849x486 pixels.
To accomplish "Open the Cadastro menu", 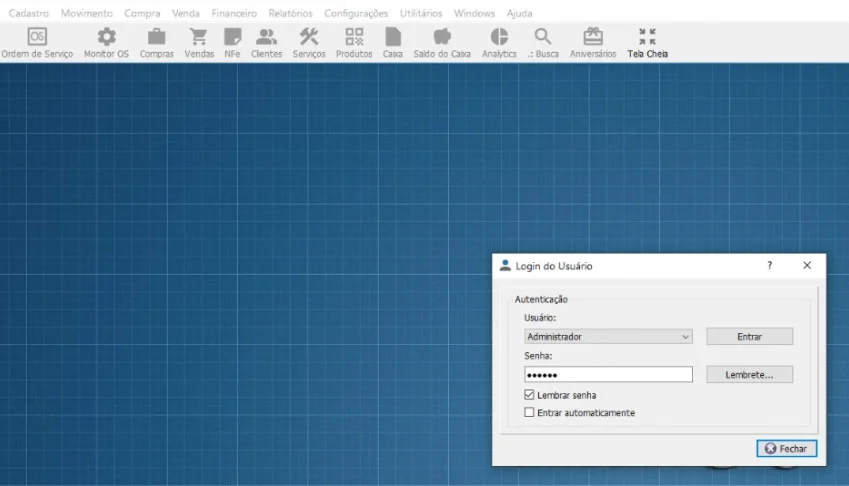I will point(29,13).
